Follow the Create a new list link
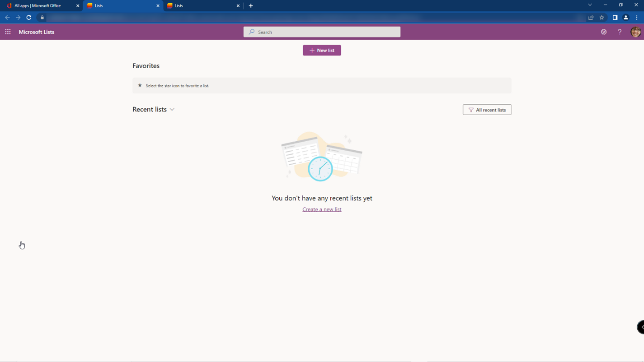Screen dimensions: 644x362 [x=322, y=209]
